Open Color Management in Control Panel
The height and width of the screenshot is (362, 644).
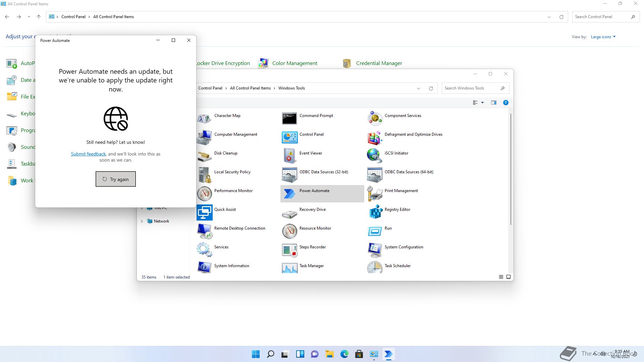294,63
